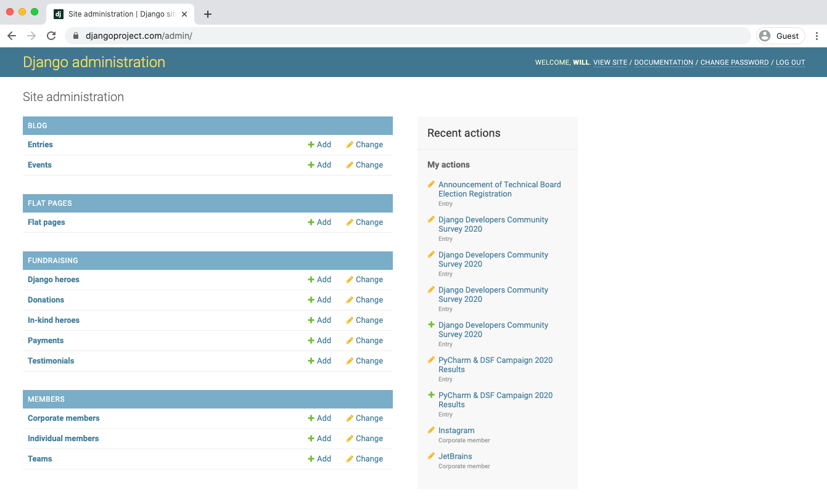This screenshot has width=827, height=504.
Task: Click the lock icon in the address bar
Action: [x=76, y=36]
